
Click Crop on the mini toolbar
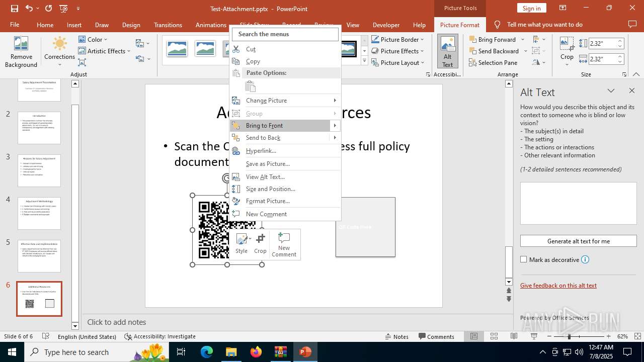(260, 244)
